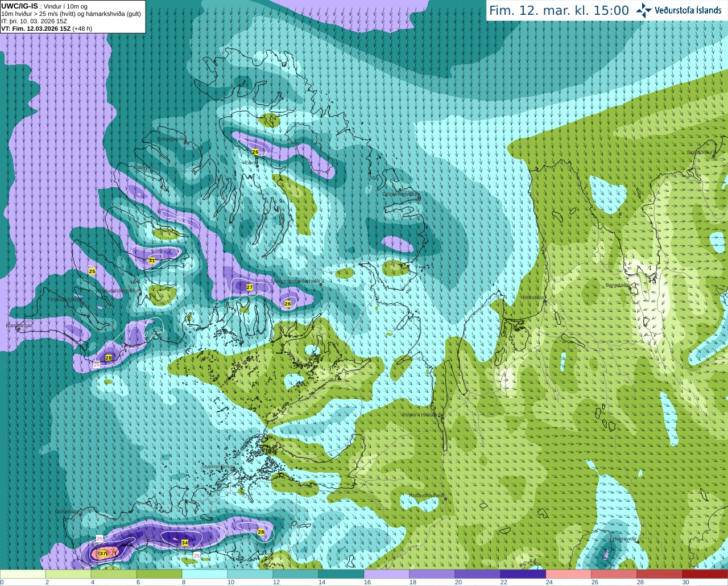728x586 pixels.
Task: Click the Siglufjörður station label
Action: pyautogui.click(x=699, y=152)
